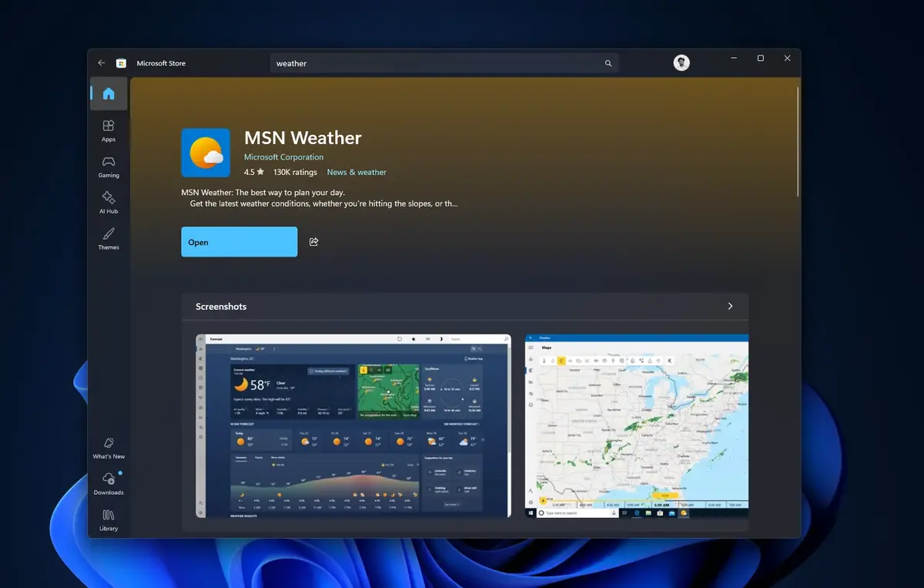924x588 pixels.
Task: Click the search magnifier icon
Action: pos(608,63)
